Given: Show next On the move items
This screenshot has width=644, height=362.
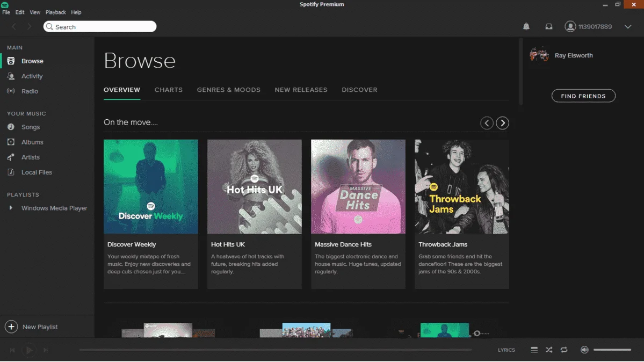Looking at the screenshot, I should 502,123.
